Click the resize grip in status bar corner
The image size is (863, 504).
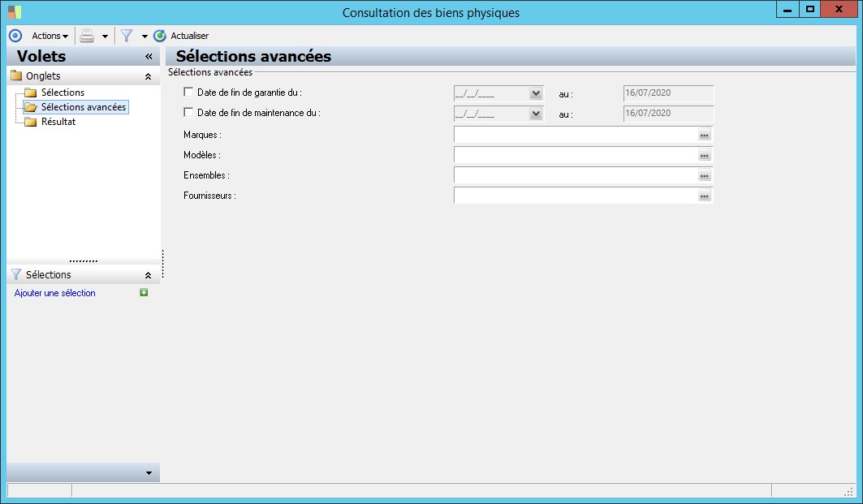pos(848,491)
